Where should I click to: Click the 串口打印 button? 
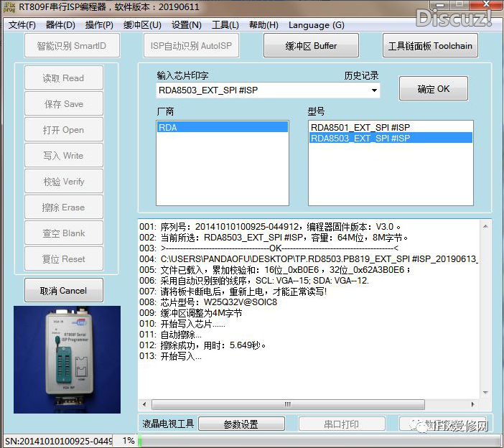click(x=342, y=424)
